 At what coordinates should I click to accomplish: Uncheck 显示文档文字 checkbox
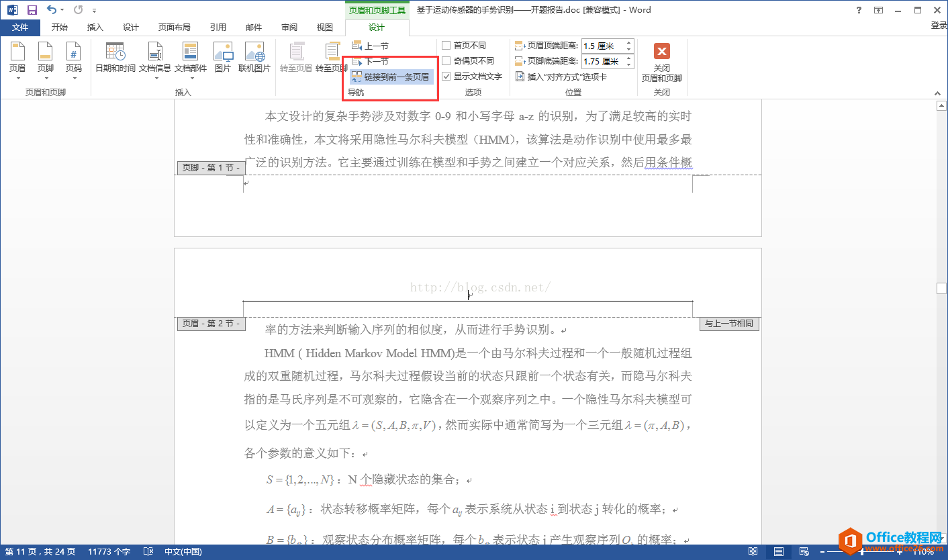446,77
